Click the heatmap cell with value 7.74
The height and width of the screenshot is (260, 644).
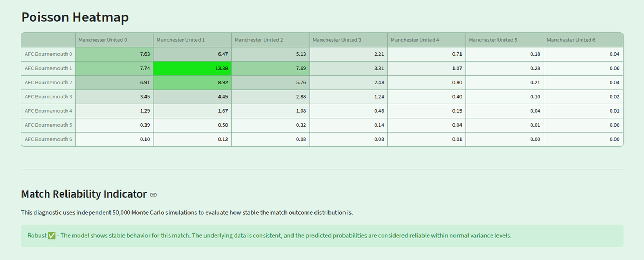[114, 68]
